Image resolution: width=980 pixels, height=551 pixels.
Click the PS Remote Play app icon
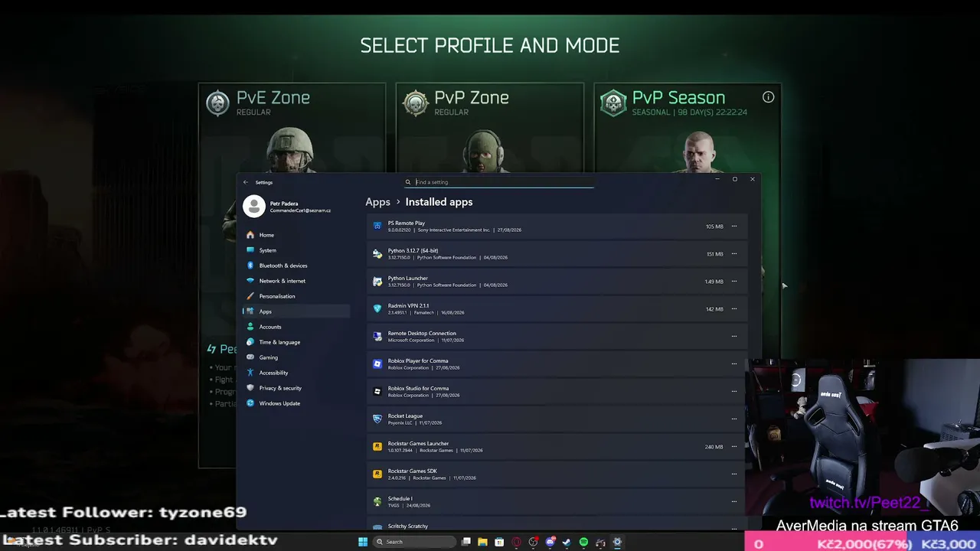point(377,227)
